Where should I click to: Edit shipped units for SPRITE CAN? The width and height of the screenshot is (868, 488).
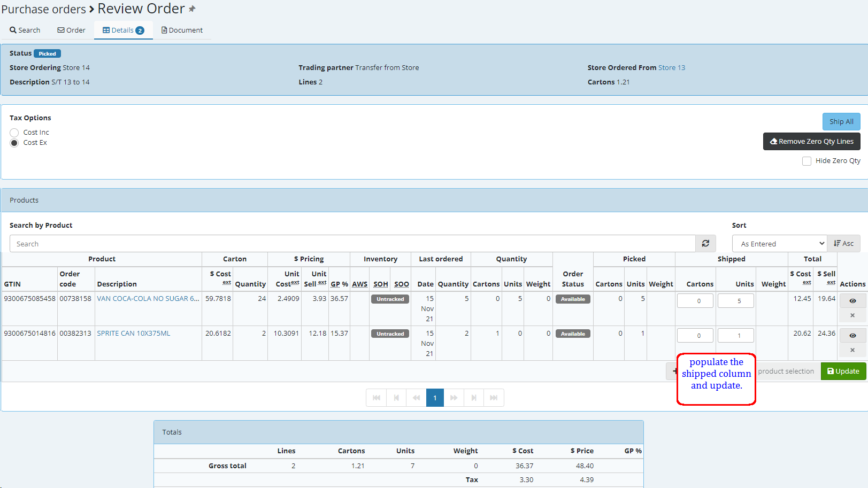click(735, 336)
